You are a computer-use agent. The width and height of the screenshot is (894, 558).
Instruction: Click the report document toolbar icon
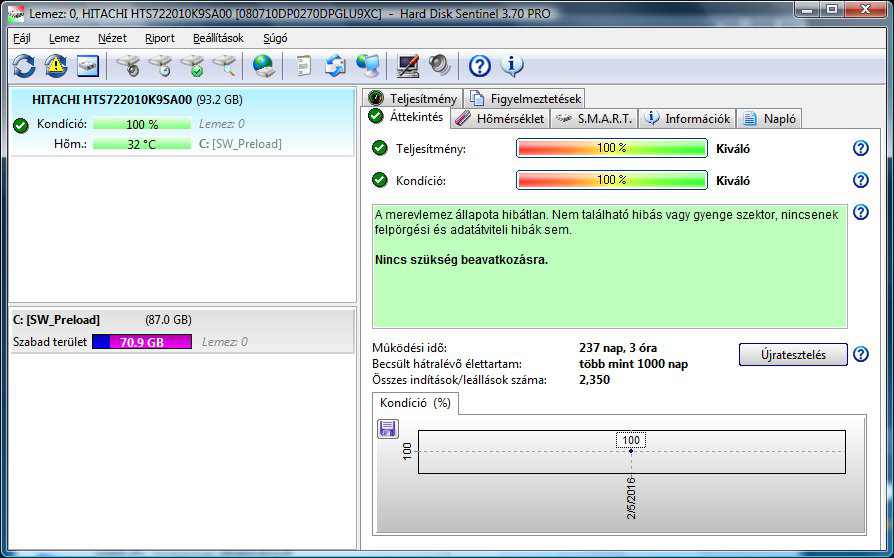tap(304, 66)
